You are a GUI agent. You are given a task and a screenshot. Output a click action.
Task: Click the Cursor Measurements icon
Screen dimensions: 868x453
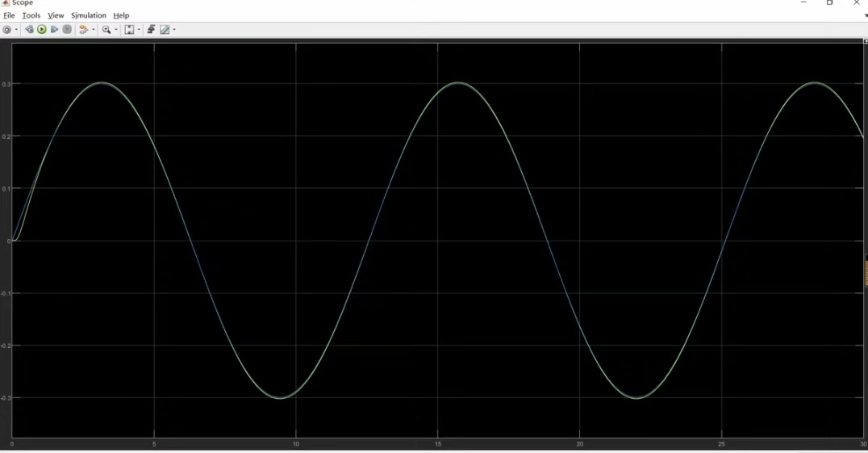tap(165, 30)
